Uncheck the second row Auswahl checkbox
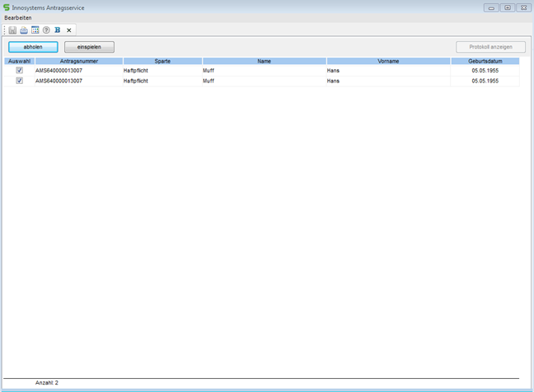 point(19,81)
